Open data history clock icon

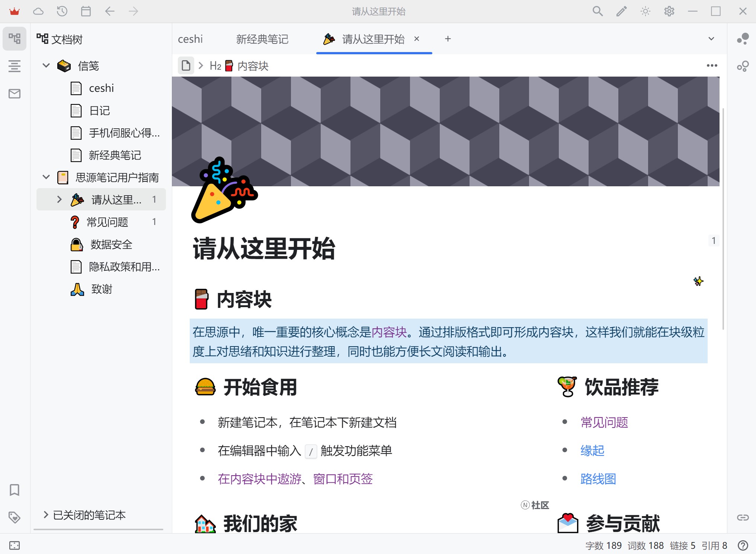pyautogui.click(x=62, y=11)
